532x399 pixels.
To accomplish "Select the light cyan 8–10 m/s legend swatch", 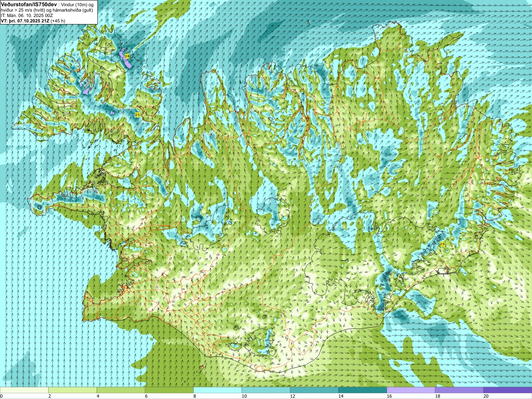I will [217, 390].
